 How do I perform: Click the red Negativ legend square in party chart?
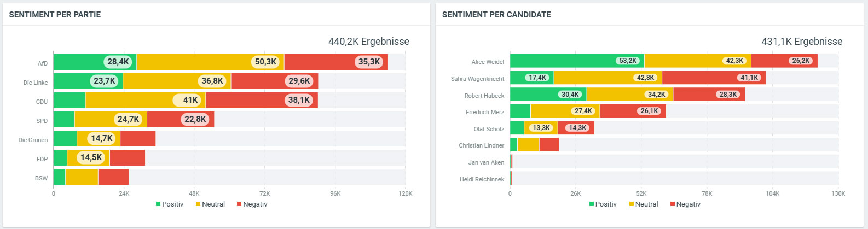point(239,204)
